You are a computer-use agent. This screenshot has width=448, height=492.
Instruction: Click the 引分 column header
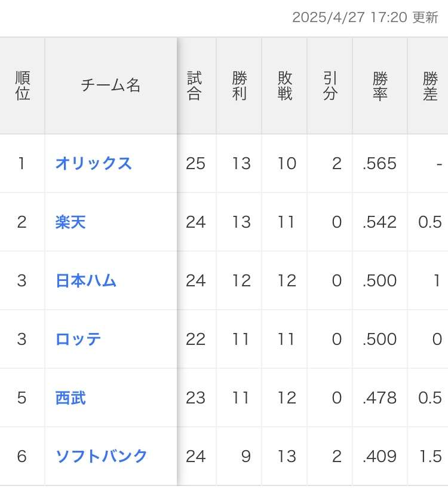(330, 85)
